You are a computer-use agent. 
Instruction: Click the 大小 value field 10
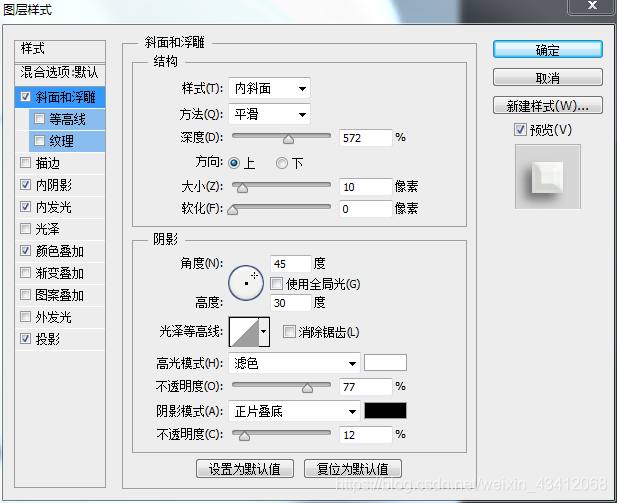pyautogui.click(x=366, y=187)
